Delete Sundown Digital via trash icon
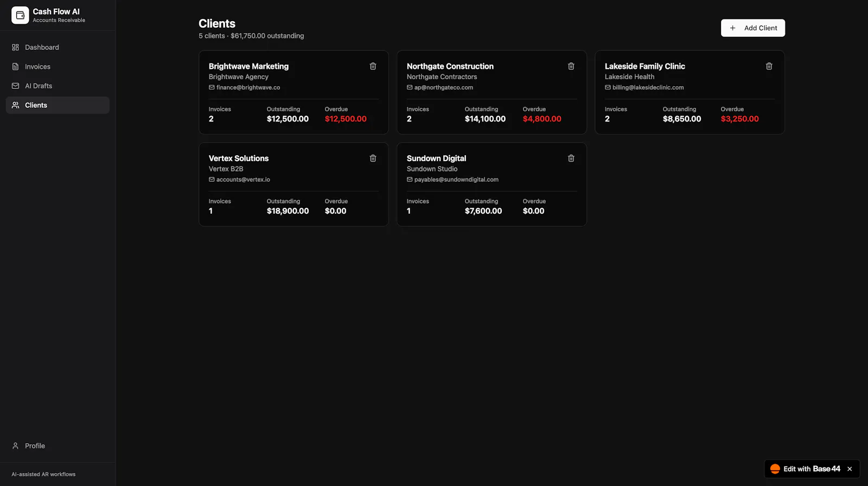 571,158
